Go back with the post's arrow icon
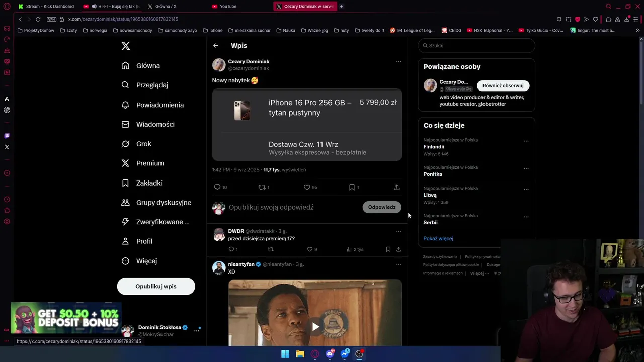The width and height of the screenshot is (644, 362). [x=215, y=46]
